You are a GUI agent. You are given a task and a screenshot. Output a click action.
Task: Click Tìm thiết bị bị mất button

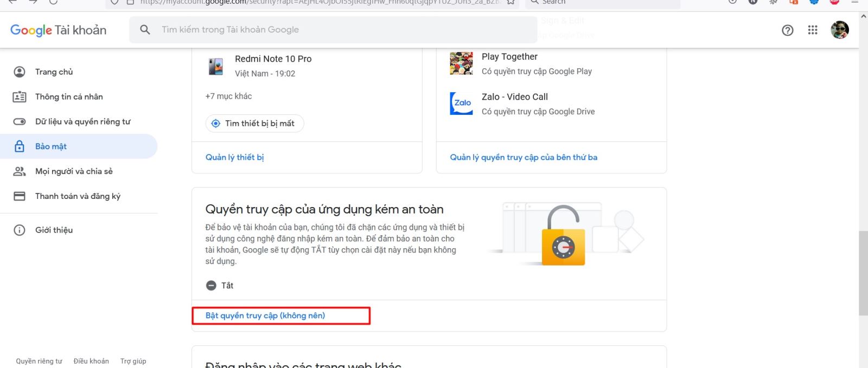point(254,124)
